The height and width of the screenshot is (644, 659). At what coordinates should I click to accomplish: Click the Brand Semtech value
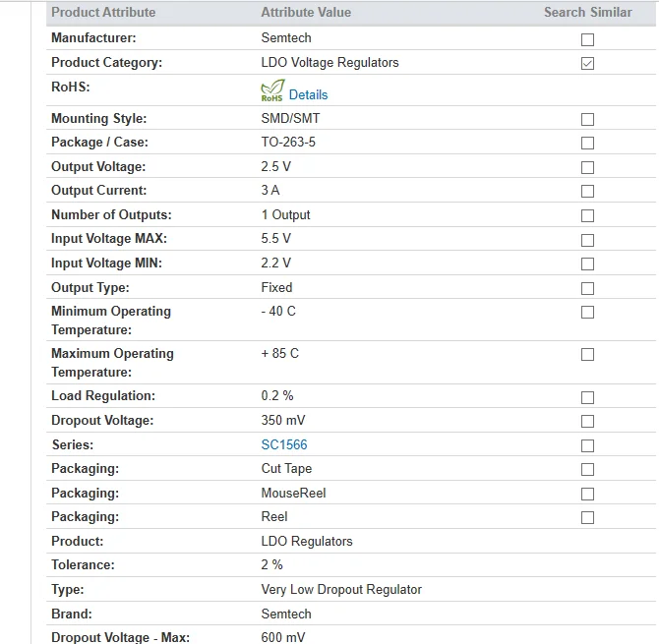[x=286, y=614]
